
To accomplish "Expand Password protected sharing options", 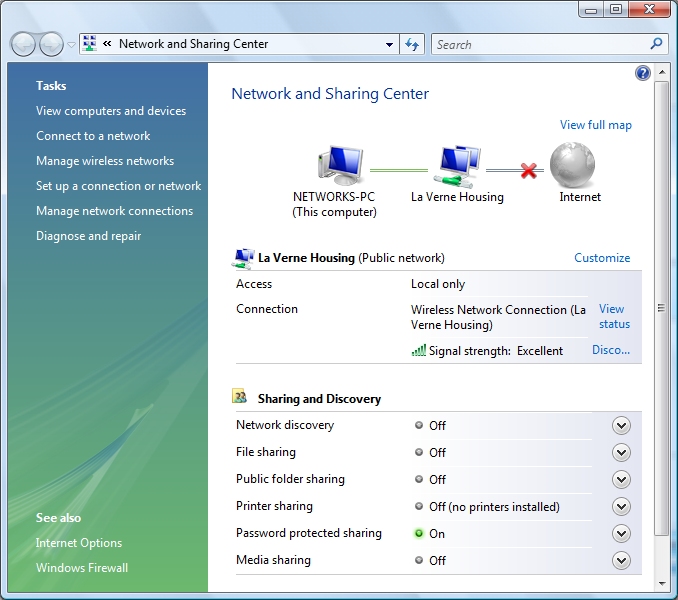I will click(621, 534).
